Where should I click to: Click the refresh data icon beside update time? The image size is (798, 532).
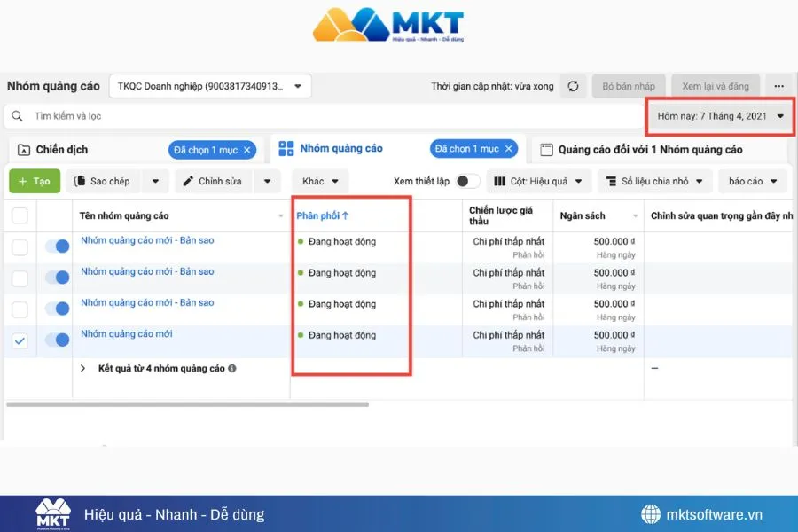pyautogui.click(x=573, y=86)
